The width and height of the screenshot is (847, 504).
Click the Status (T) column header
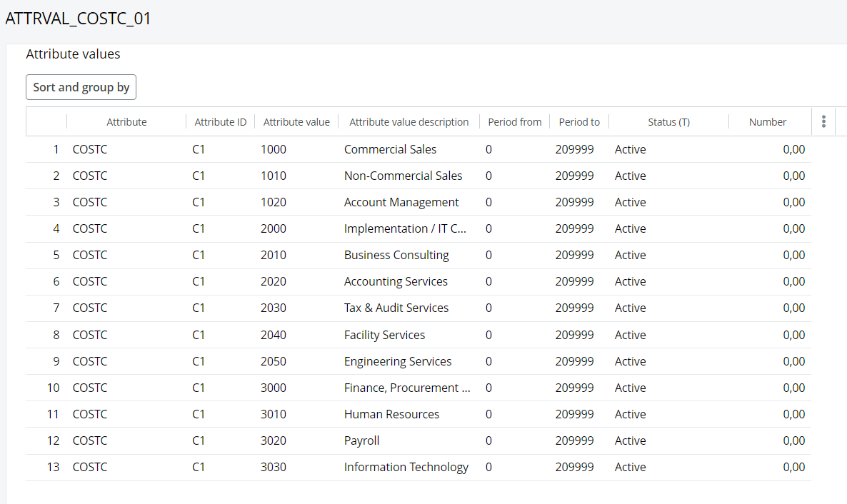tap(668, 122)
